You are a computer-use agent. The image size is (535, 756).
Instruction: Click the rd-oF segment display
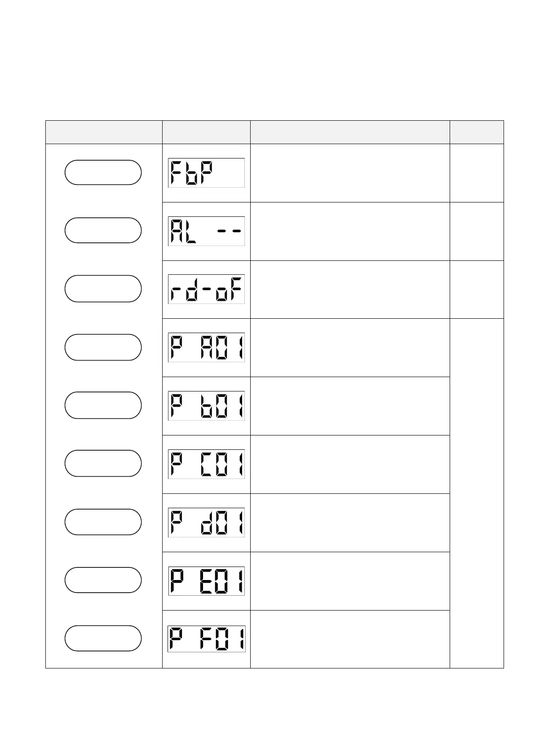(x=206, y=289)
